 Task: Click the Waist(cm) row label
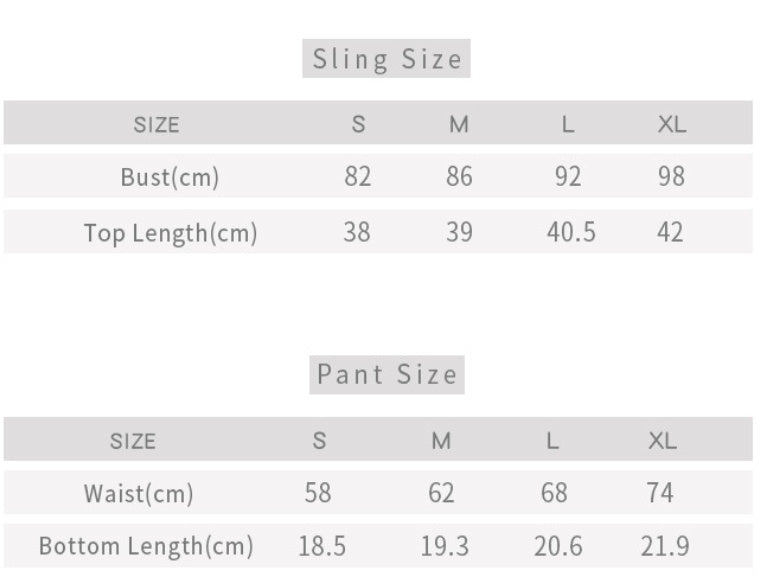(x=138, y=493)
